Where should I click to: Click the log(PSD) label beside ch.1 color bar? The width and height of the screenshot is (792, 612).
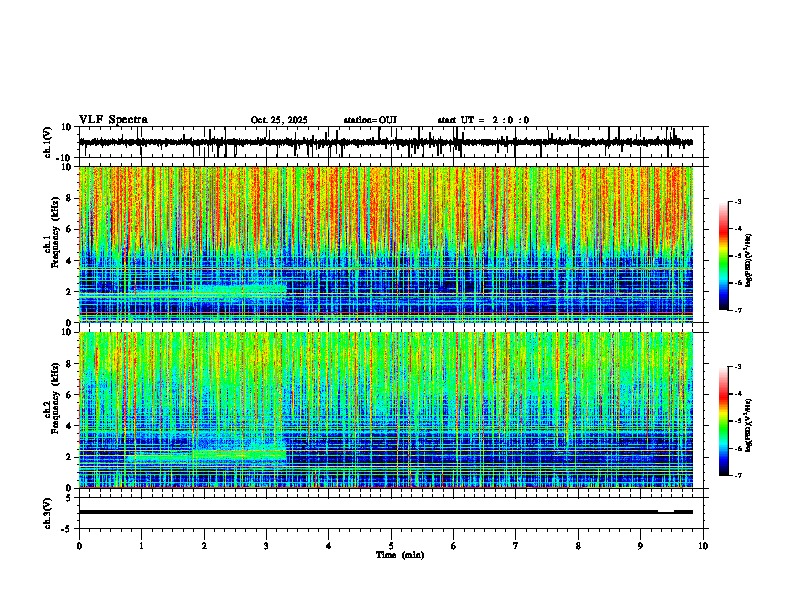click(749, 261)
